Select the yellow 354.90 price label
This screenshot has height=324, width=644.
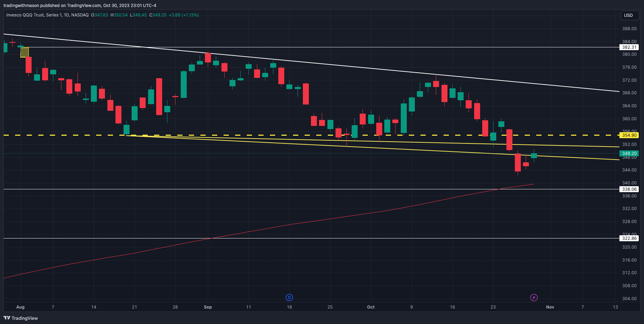click(x=629, y=135)
